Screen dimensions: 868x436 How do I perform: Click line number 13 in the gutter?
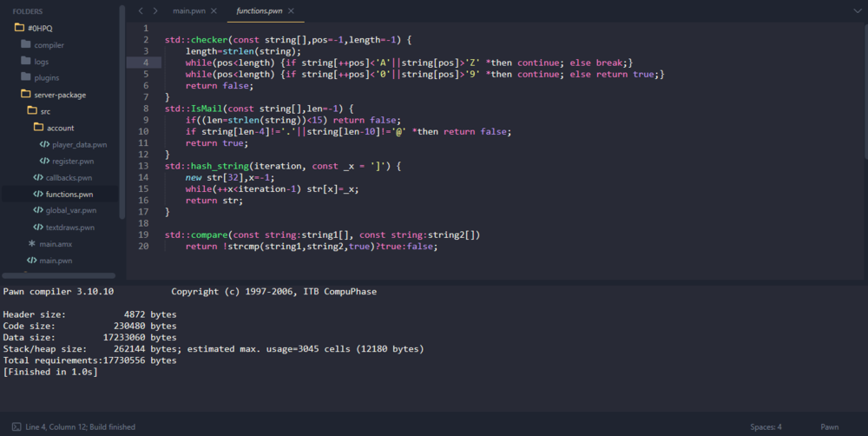(143, 166)
